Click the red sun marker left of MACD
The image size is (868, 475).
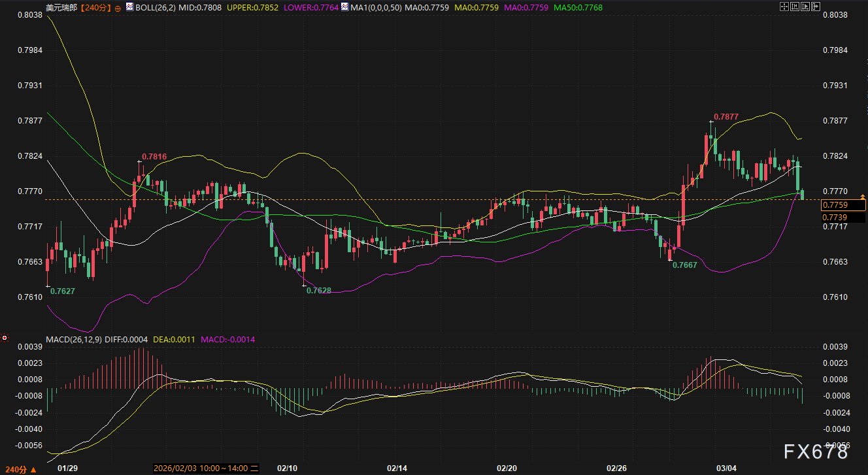(5, 338)
